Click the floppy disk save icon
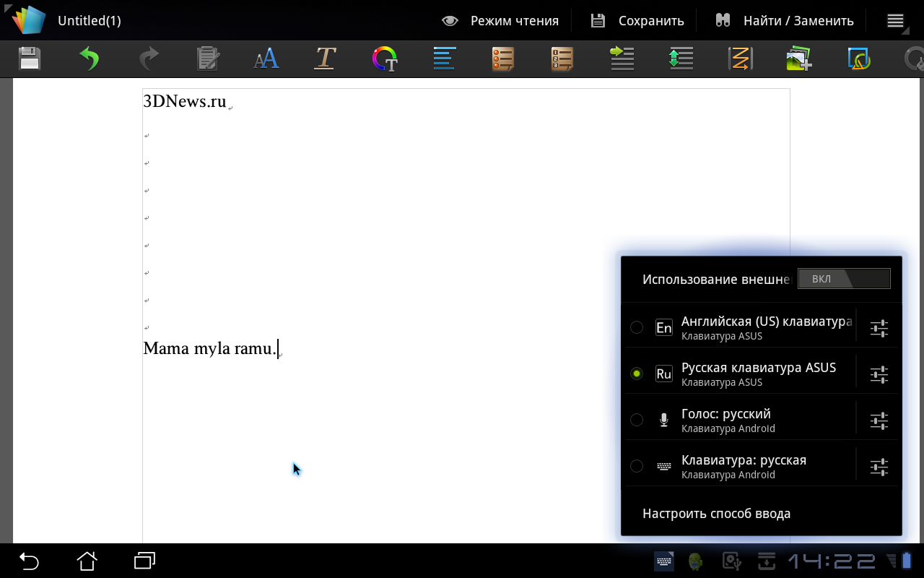This screenshot has height=578, width=924. tap(30, 59)
